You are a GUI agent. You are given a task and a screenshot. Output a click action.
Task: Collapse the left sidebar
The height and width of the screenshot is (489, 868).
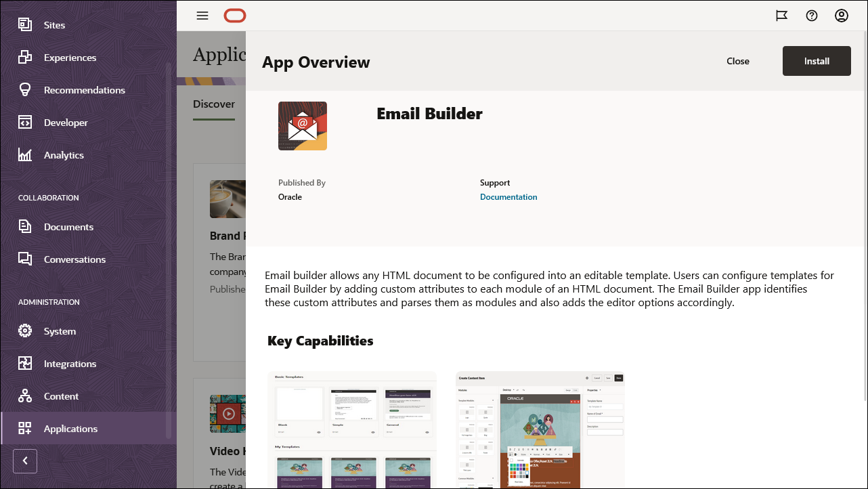pos(25,461)
